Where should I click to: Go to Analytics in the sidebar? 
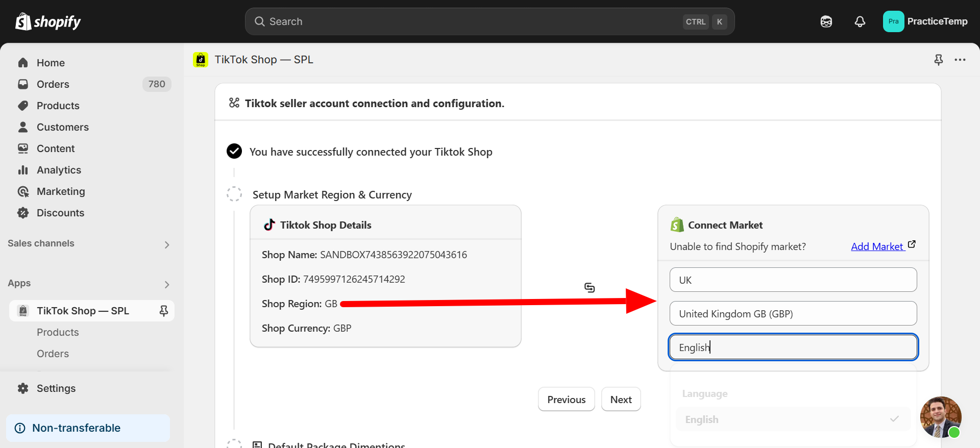[x=59, y=170]
